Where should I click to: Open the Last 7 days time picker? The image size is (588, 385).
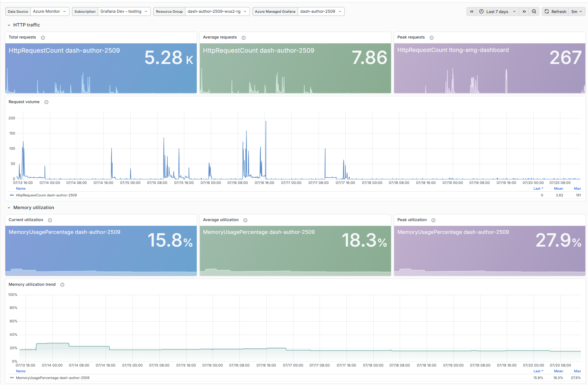(497, 12)
